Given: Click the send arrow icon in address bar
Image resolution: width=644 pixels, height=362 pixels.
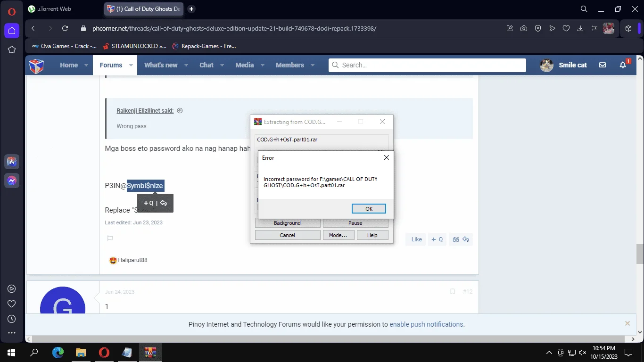Looking at the screenshot, I should (552, 28).
